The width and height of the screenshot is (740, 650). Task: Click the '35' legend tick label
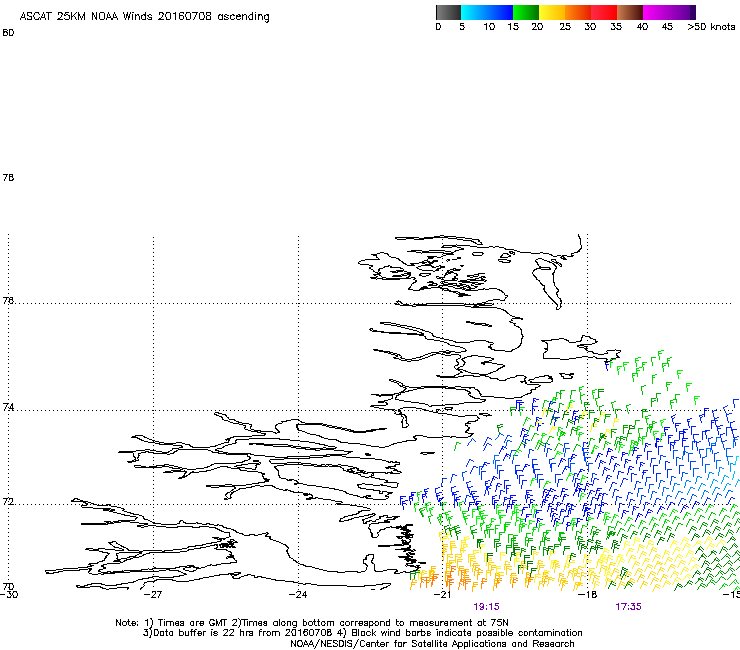[x=616, y=27]
